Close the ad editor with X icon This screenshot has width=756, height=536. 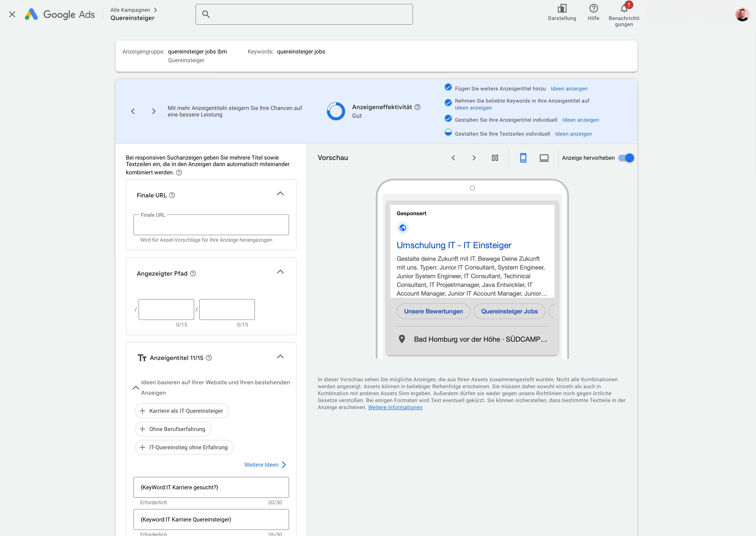[x=12, y=14]
